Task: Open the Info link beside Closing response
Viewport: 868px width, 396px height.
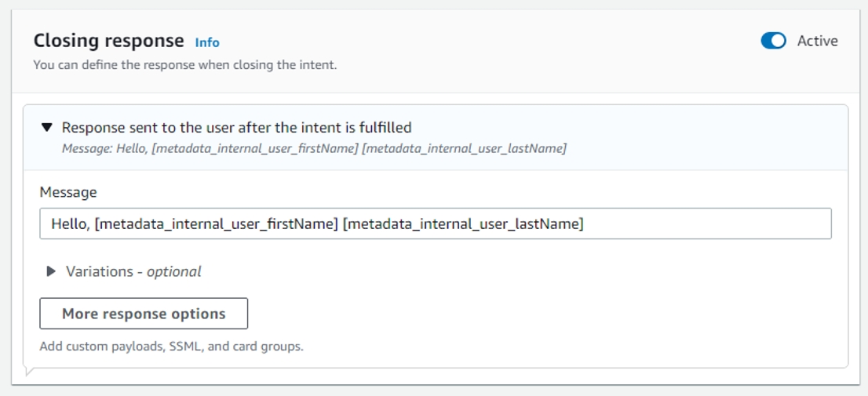Action: (207, 42)
